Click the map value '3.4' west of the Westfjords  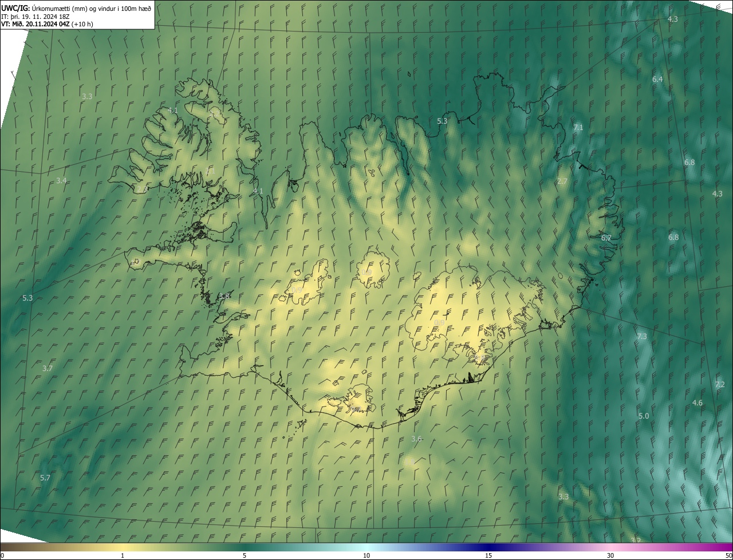[x=61, y=180]
